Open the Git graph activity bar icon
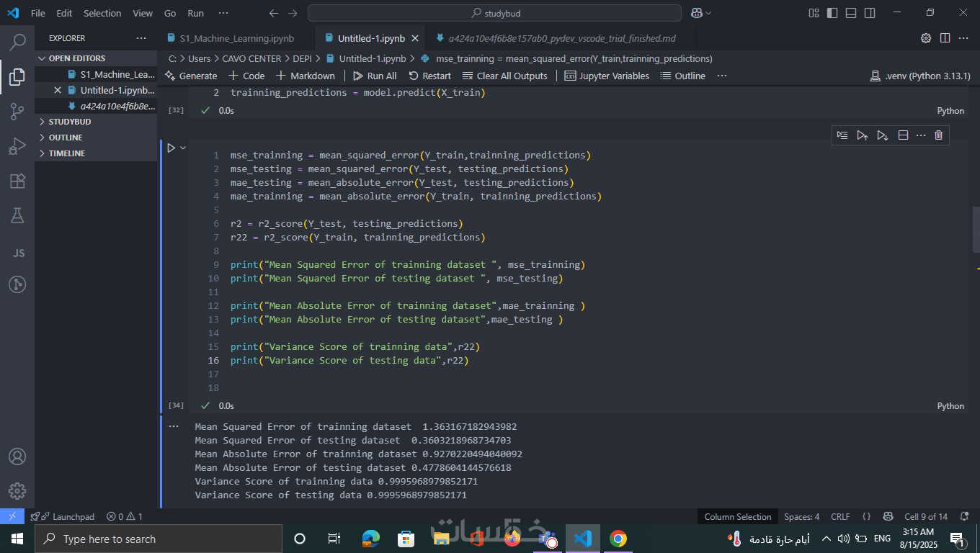Viewport: 980px width, 553px height. 17,284
